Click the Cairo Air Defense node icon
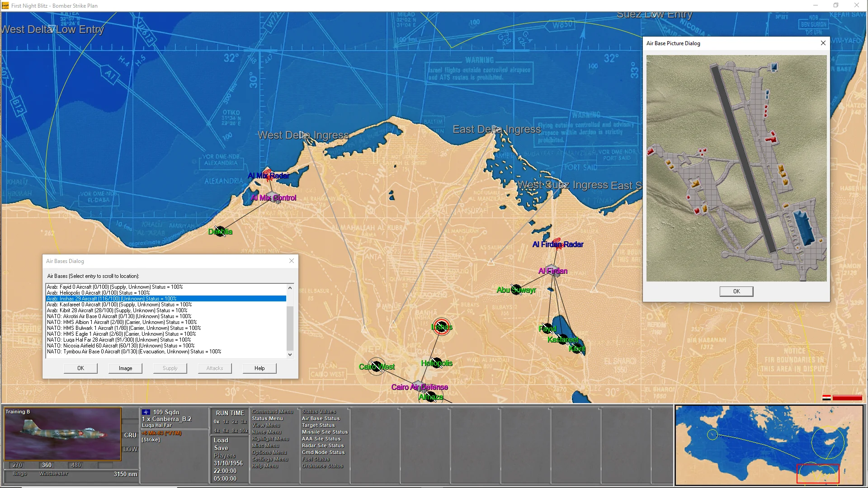Screen dimensions: 868x488 (x=419, y=387)
